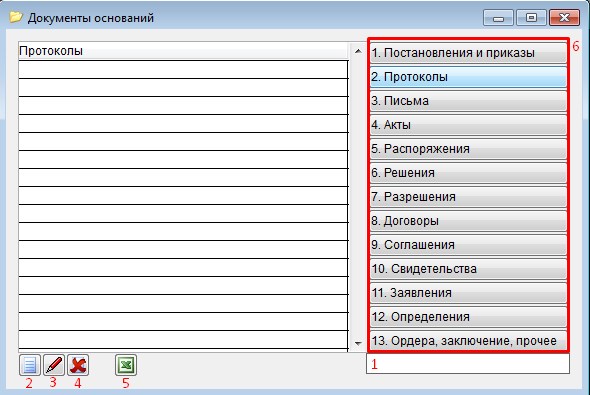590x395 pixels.
Task: Open the 3. Письма category
Action: pyautogui.click(x=468, y=101)
